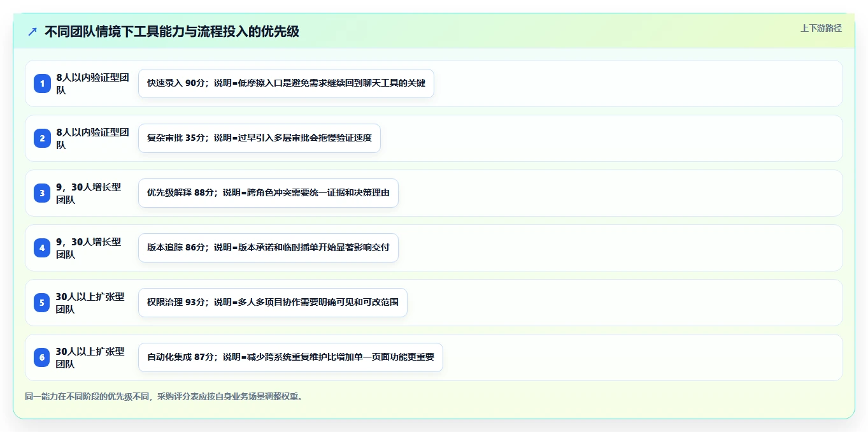868x432 pixels.
Task: Select number badge 6 in the 自动化集成 row
Action: [42, 357]
